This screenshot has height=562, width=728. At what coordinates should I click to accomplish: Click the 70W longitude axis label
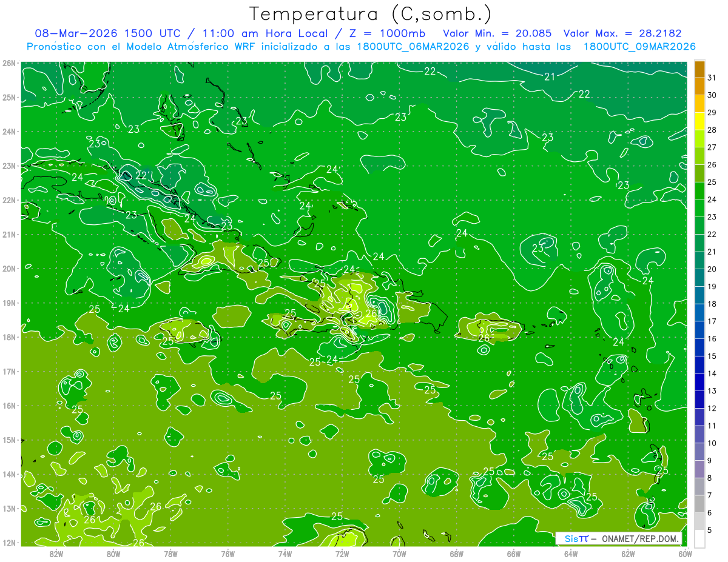pos(399,554)
